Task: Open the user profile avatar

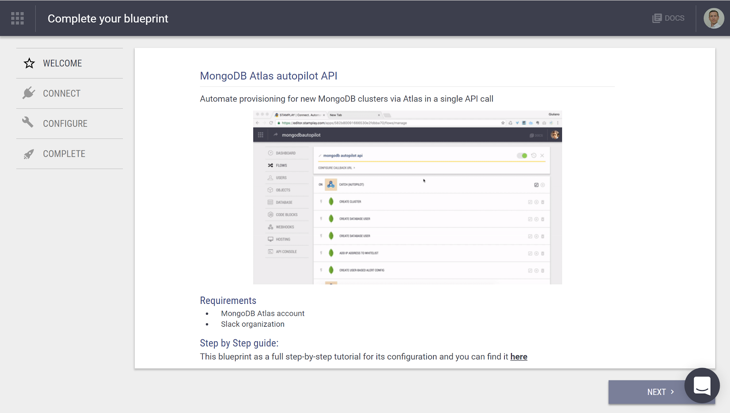Action: click(x=713, y=19)
